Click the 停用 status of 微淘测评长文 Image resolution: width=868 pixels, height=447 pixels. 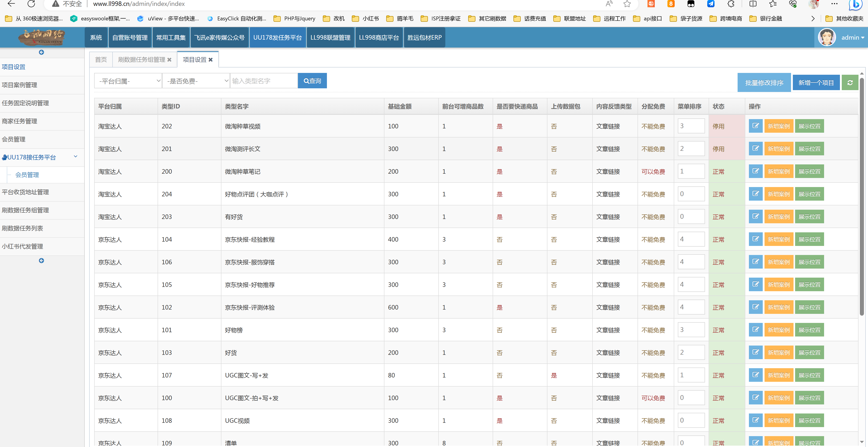coord(718,149)
